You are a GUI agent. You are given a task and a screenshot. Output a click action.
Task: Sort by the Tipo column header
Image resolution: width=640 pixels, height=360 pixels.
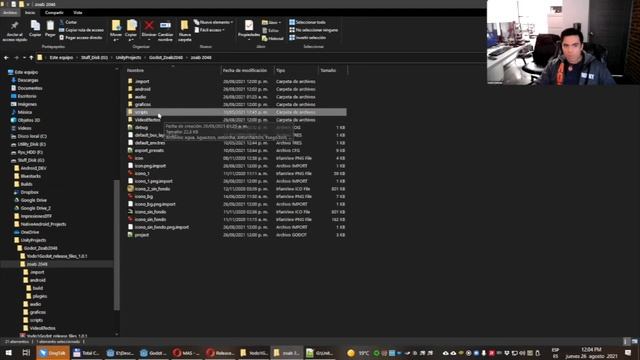pyautogui.click(x=296, y=70)
